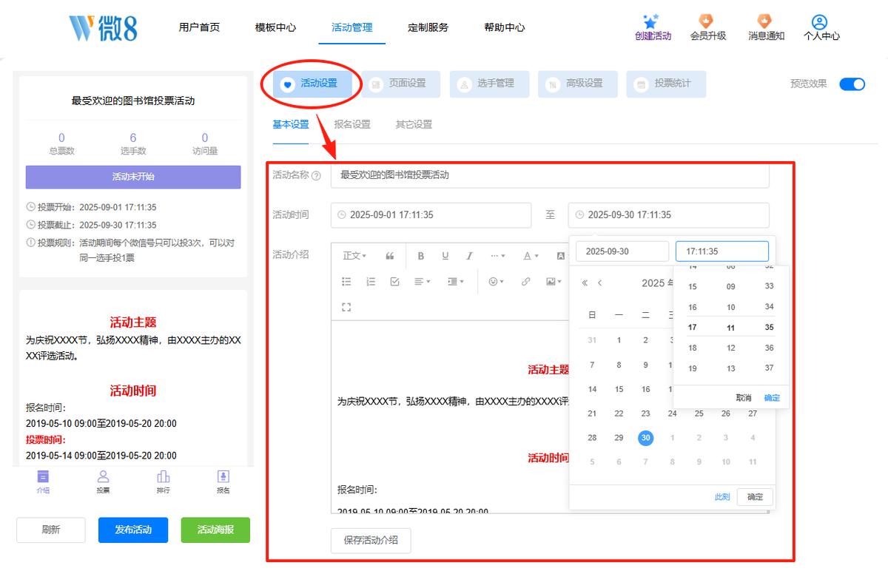Open 个人中心 profile icon
888x588 pixels.
(x=819, y=21)
